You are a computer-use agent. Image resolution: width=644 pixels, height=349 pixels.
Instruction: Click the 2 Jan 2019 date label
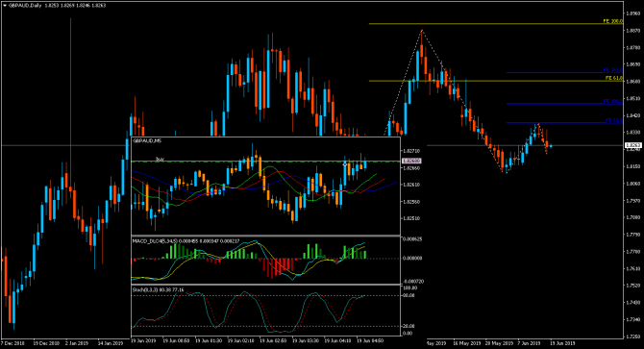point(77,343)
